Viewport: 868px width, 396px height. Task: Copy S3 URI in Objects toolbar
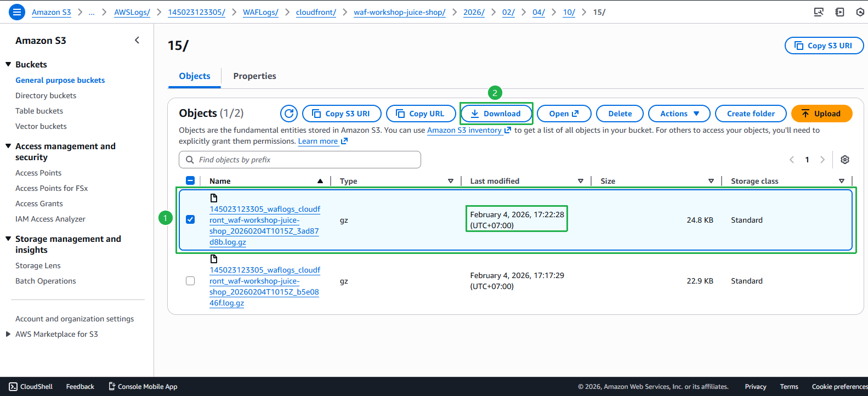[342, 114]
